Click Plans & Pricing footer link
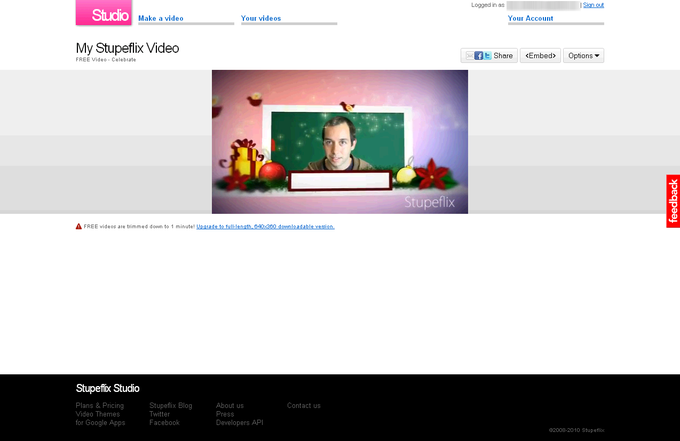680x441 pixels. (100, 405)
